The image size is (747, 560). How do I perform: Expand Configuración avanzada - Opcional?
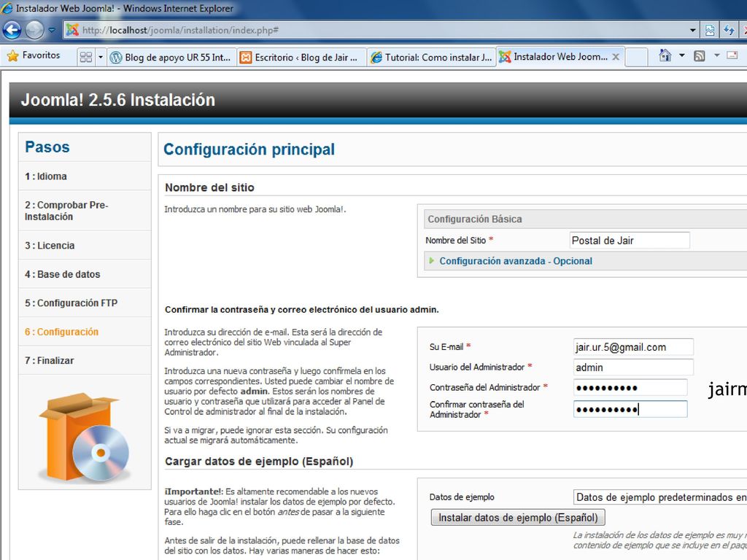click(516, 261)
